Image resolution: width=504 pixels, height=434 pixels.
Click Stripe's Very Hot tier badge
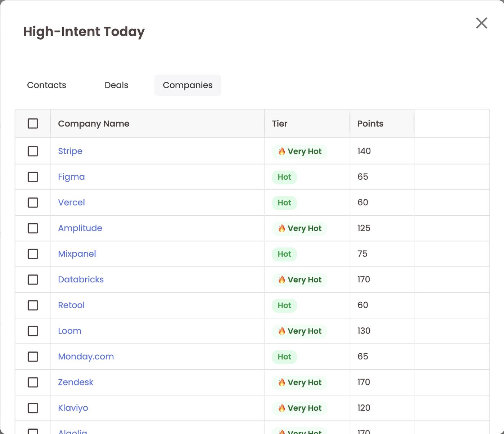tap(300, 151)
